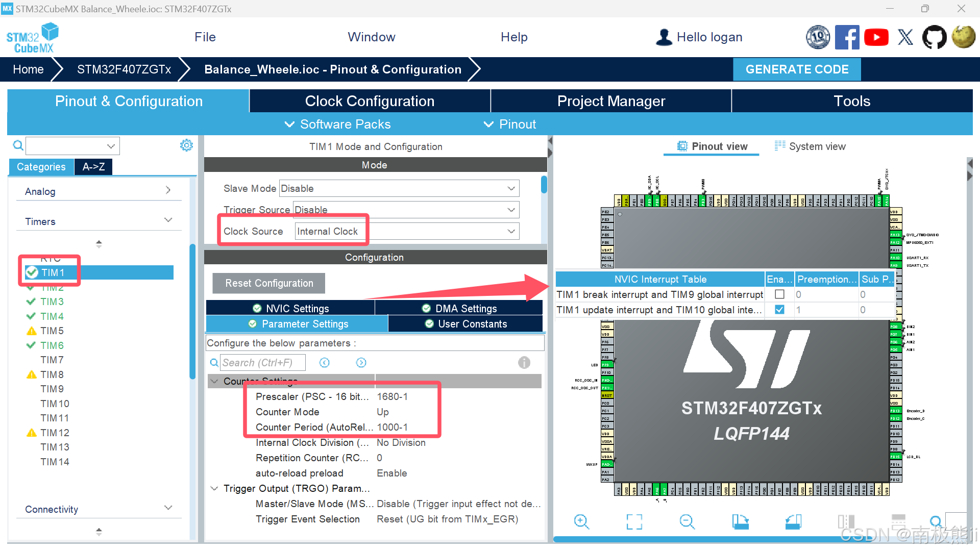This screenshot has width=980, height=551.
Task: Open the ST GitHub icon
Action: (x=935, y=37)
